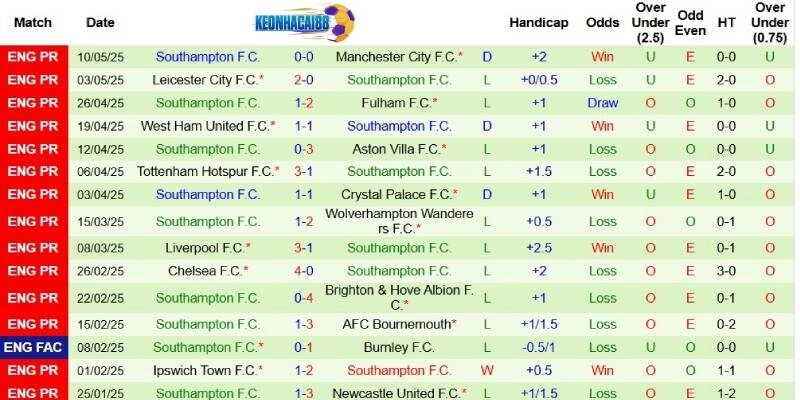This screenshot has height=400, width=800.
Task: Select the Draw odds result cell
Action: (602, 103)
